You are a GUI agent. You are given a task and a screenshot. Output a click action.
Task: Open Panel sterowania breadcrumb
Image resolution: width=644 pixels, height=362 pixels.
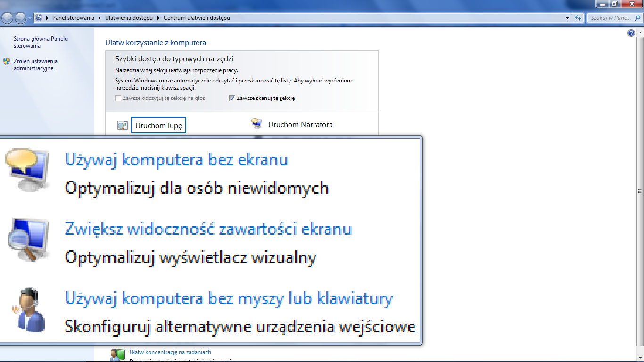(73, 18)
